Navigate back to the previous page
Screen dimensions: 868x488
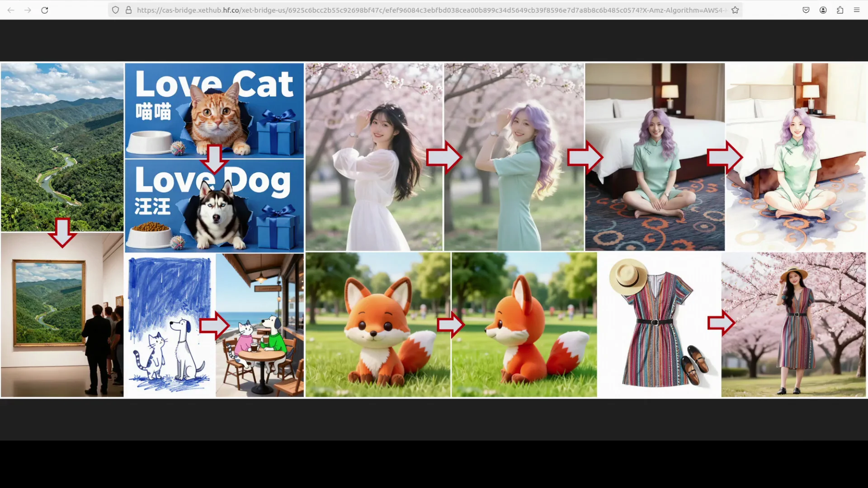point(10,10)
